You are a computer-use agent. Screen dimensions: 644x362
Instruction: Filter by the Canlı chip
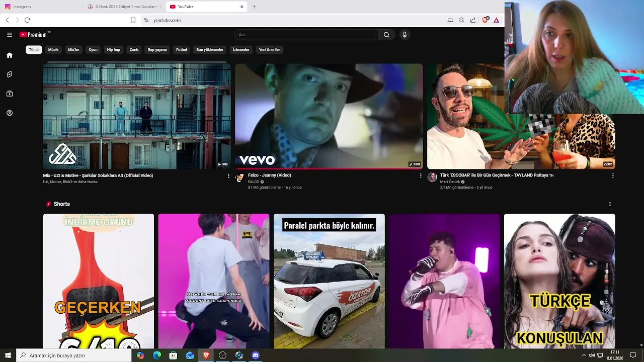134,50
